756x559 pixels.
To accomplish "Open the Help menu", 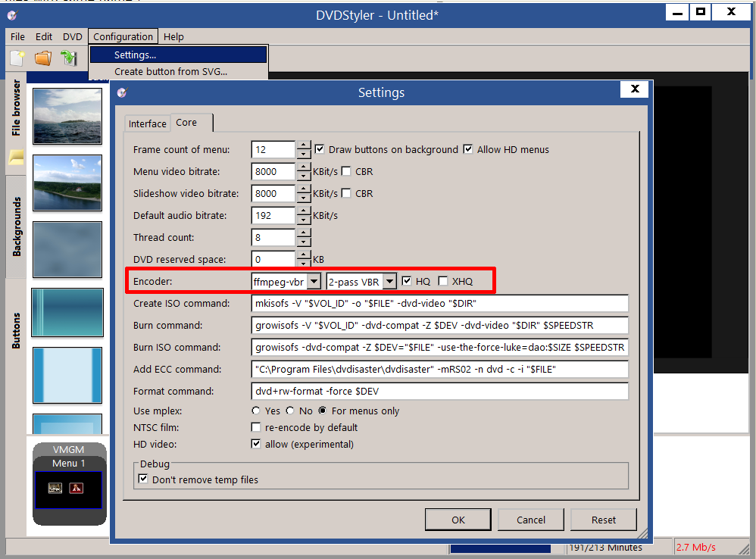I will pos(173,36).
